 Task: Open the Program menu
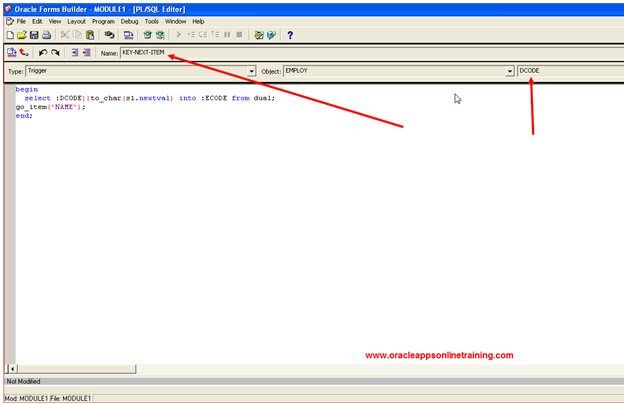click(x=103, y=21)
